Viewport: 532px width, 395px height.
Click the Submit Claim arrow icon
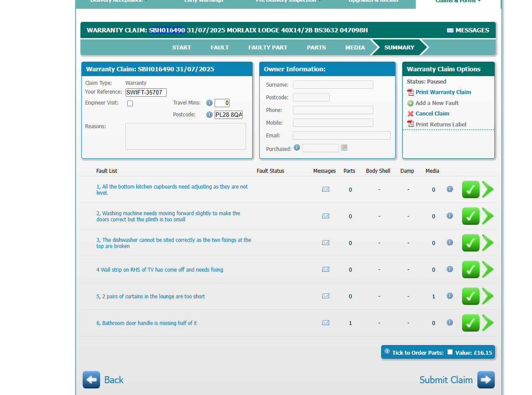(486, 380)
